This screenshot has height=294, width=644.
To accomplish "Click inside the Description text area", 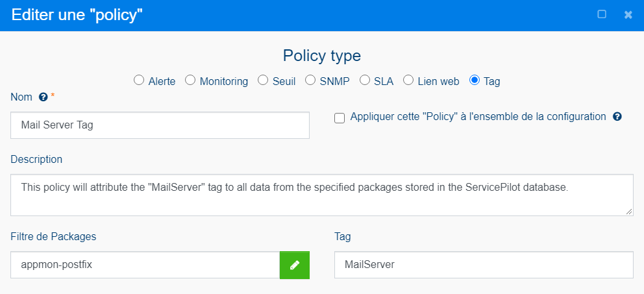I will click(x=321, y=195).
